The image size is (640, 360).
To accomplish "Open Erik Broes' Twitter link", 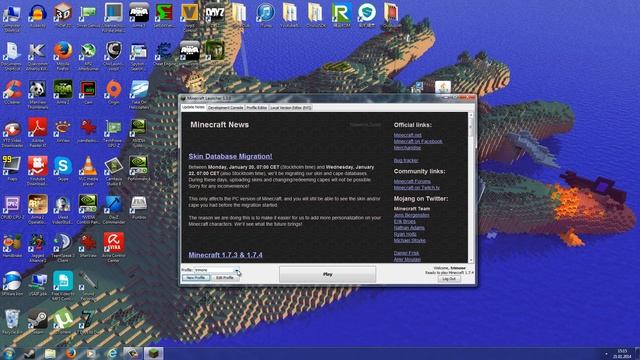I will pyautogui.click(x=404, y=222).
